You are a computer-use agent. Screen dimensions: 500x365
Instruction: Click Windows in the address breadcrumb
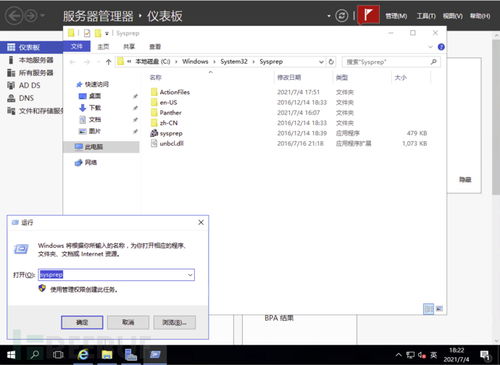tap(195, 62)
